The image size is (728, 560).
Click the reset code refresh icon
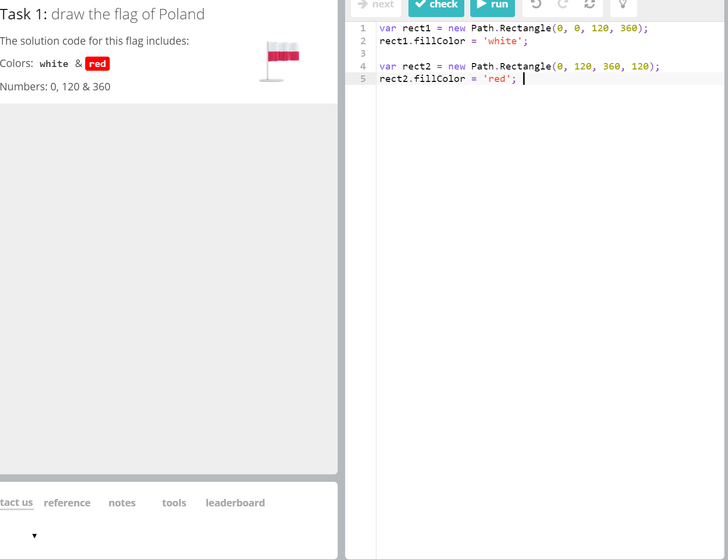click(589, 4)
